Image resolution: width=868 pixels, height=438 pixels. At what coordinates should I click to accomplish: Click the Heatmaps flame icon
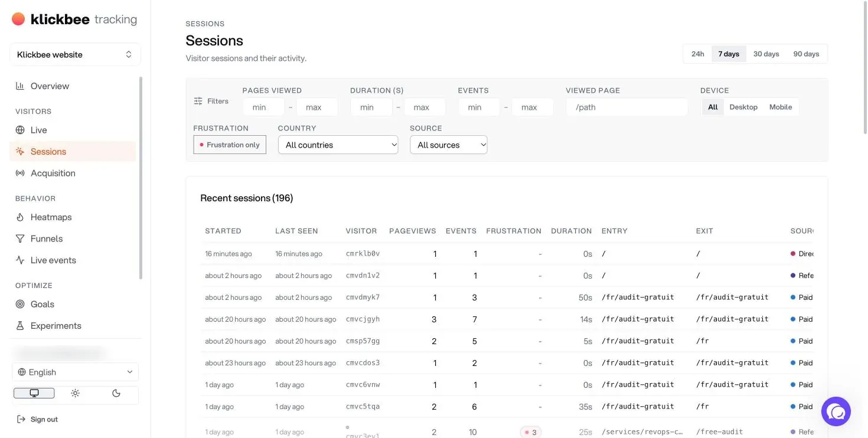(19, 217)
